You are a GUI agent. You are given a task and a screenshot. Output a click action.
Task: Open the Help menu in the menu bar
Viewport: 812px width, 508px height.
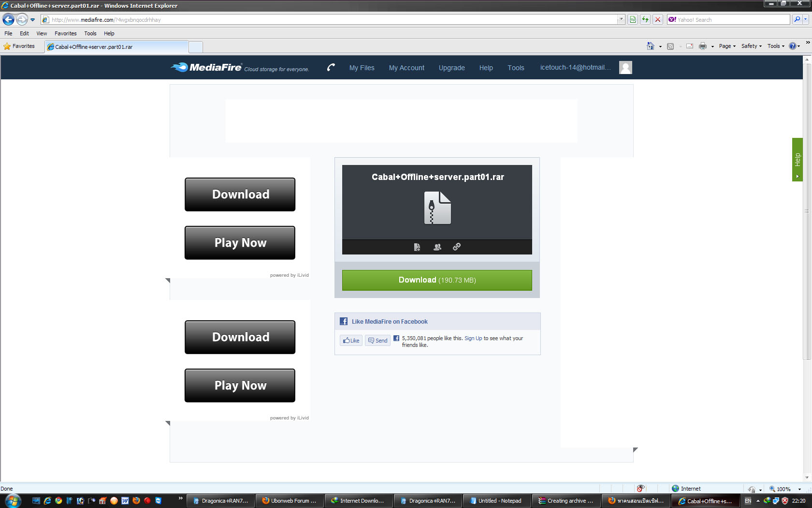[x=109, y=33]
